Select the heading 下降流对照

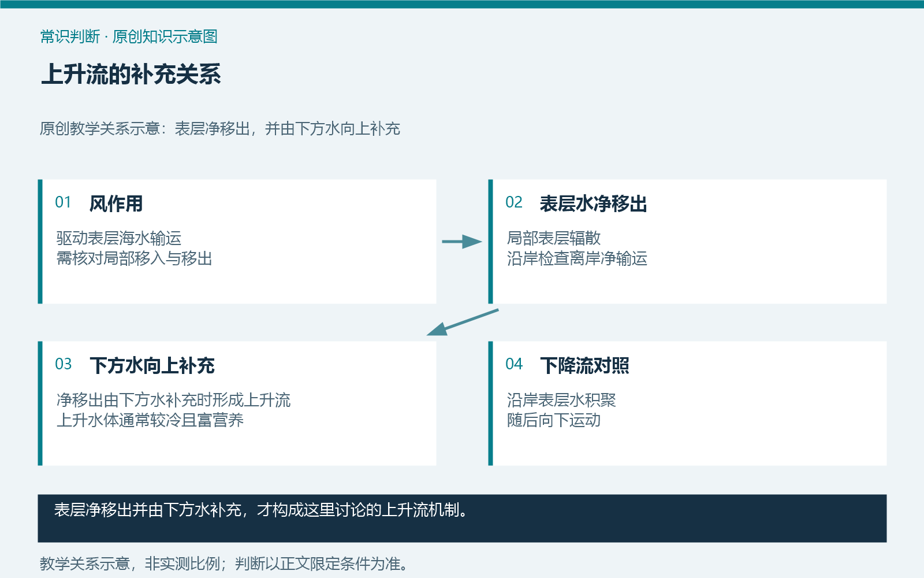pos(584,365)
